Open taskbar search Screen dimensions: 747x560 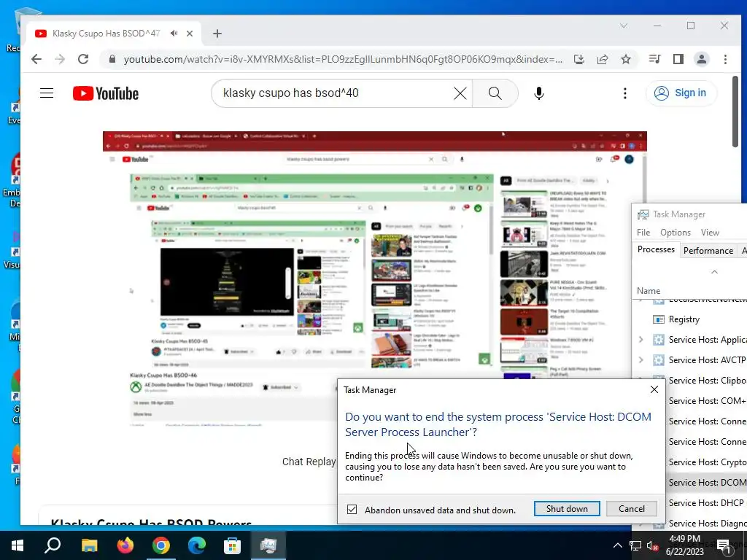click(53, 545)
